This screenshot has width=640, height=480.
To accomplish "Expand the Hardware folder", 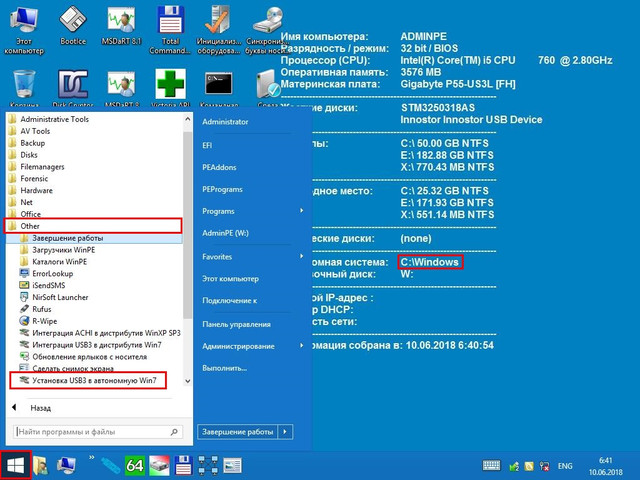I will pos(95,190).
